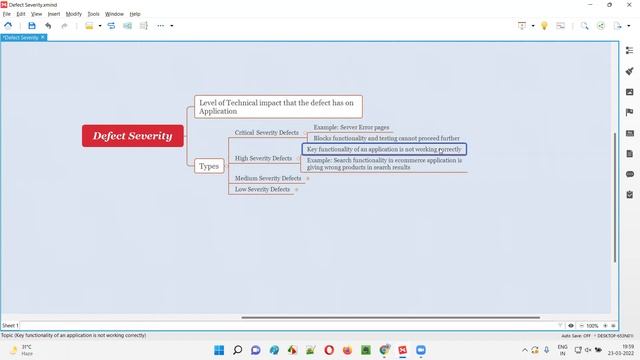Open the Comments bubble icon in sidebar
640x360 pixels.
pos(630,174)
